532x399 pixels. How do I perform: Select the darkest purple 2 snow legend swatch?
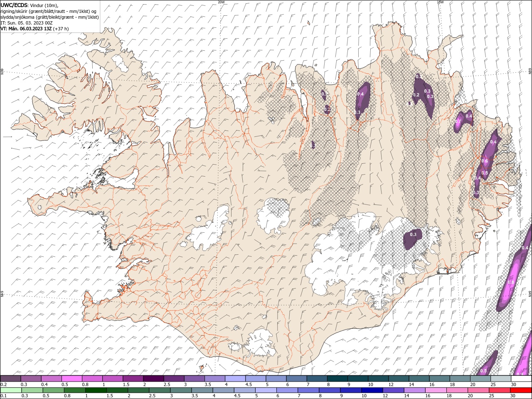pos(153,379)
